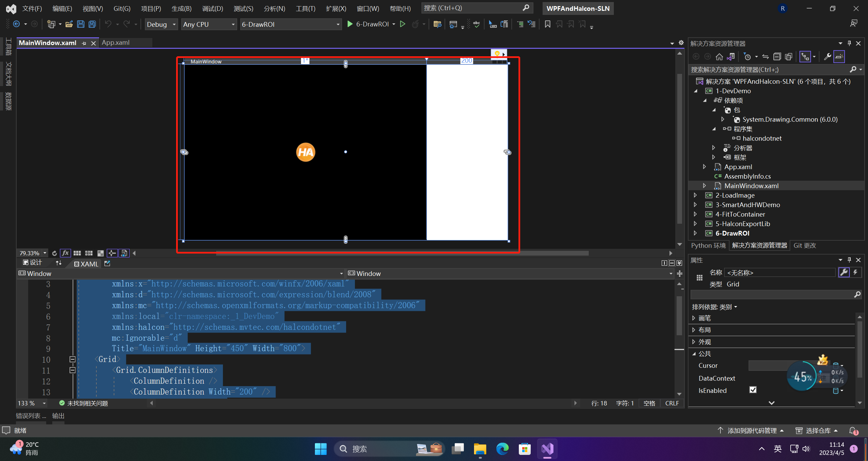Expand the 2-LoadImage project node
Screen dimensions: 868x461
695,195
